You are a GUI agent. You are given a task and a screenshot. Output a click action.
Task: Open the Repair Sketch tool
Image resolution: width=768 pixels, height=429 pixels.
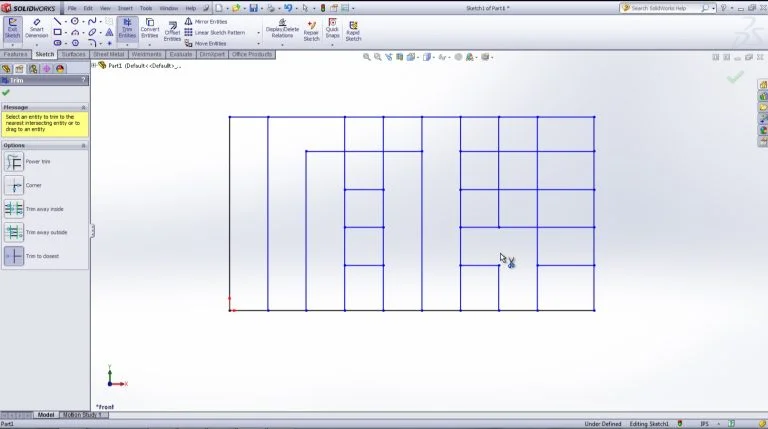[311, 30]
